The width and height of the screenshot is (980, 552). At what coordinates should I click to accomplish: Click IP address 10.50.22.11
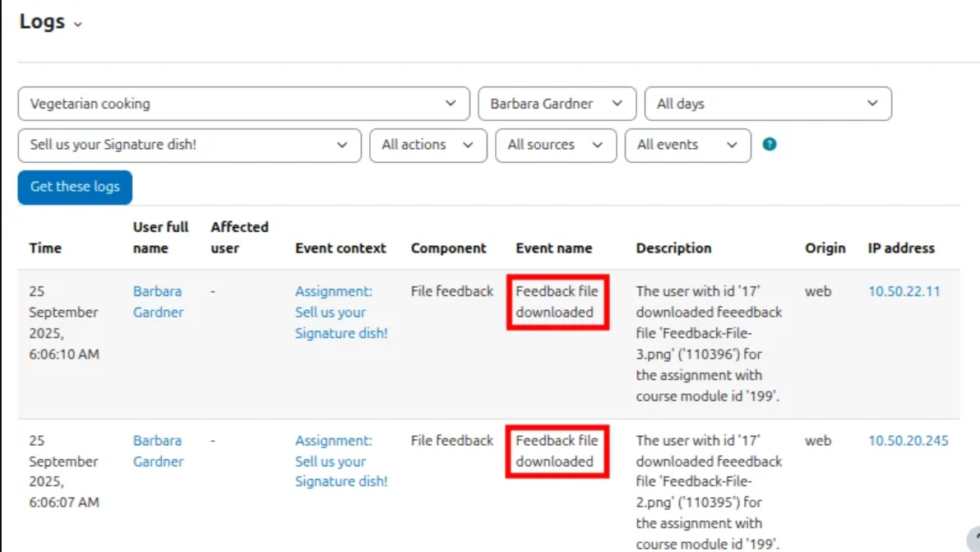[x=904, y=291]
